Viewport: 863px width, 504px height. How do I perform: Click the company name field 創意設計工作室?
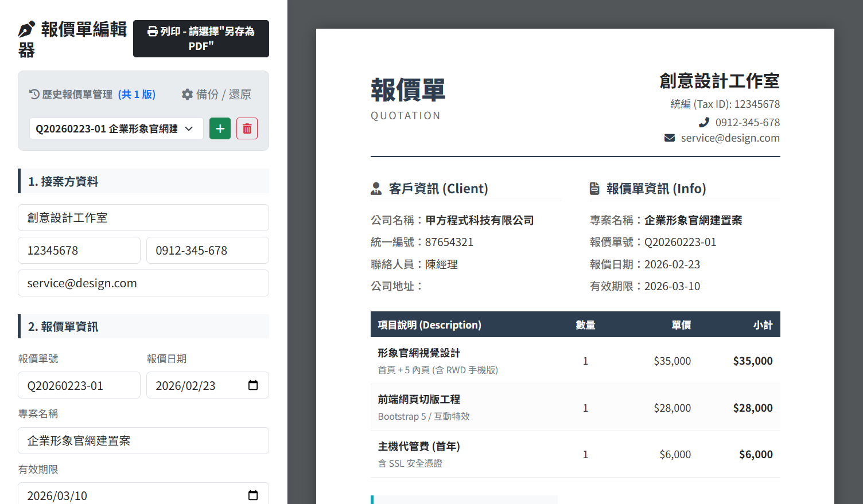[x=143, y=218]
